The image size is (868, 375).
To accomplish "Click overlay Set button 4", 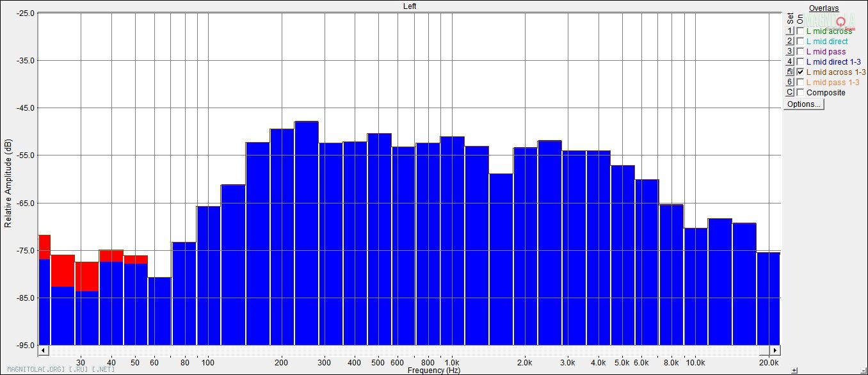I will (790, 62).
